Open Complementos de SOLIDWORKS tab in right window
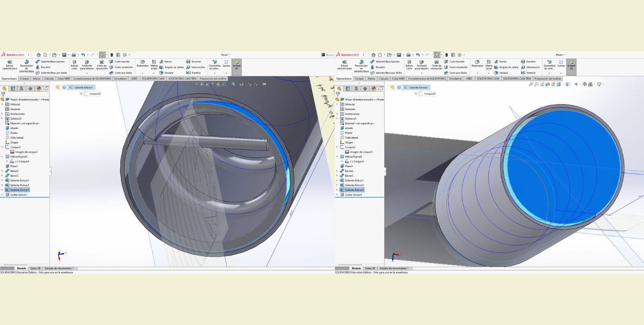Screen dimensions: 644x325 427,78
